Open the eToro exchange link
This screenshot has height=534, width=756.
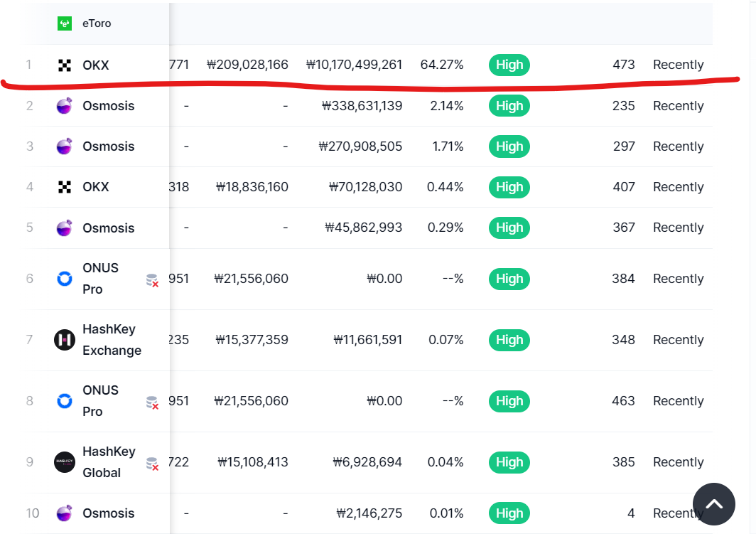tap(97, 23)
